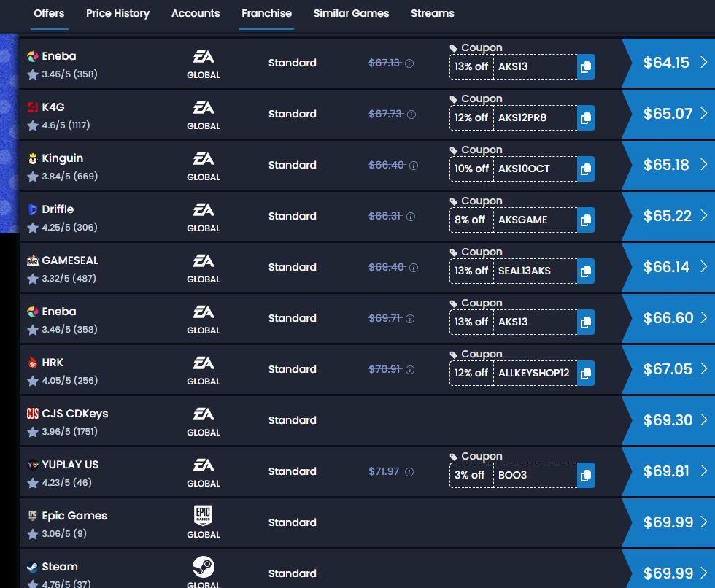The width and height of the screenshot is (715, 588).
Task: Click the info icon next to $67.13
Action: coord(409,63)
